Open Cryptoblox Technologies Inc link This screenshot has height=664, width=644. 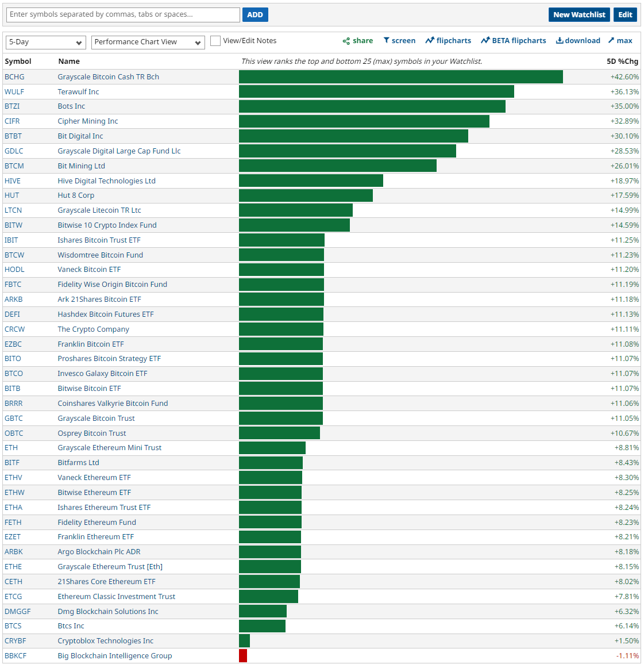point(106,641)
